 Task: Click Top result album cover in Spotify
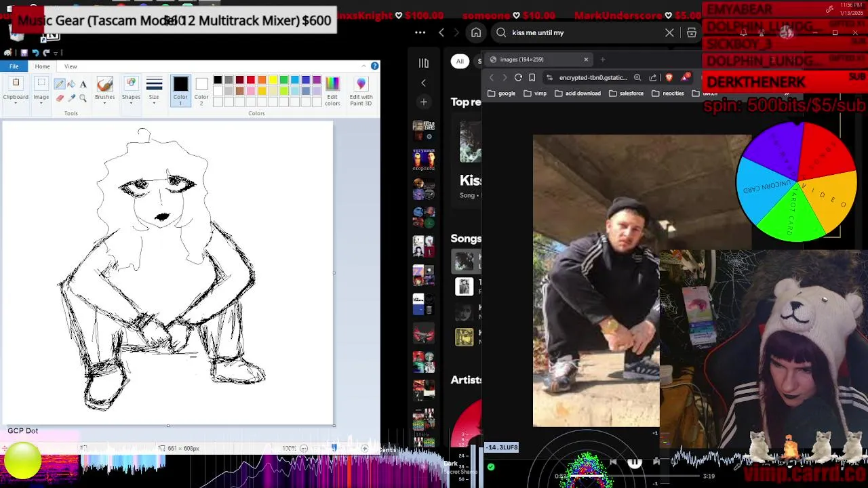click(x=471, y=142)
